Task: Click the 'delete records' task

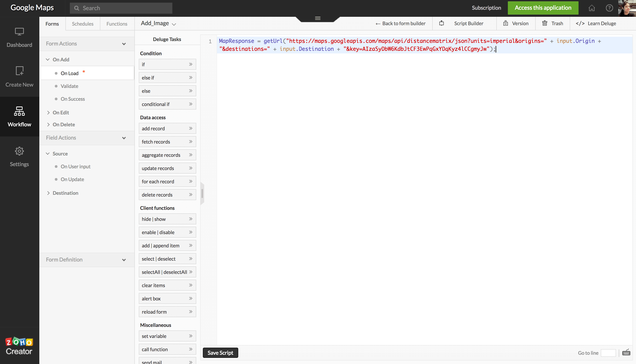Action: pyautogui.click(x=167, y=195)
